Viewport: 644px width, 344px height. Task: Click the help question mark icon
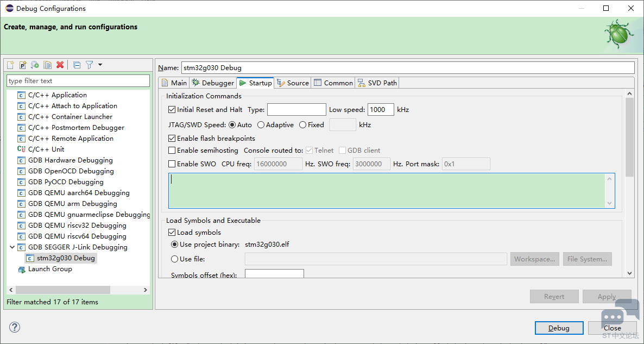point(14,327)
